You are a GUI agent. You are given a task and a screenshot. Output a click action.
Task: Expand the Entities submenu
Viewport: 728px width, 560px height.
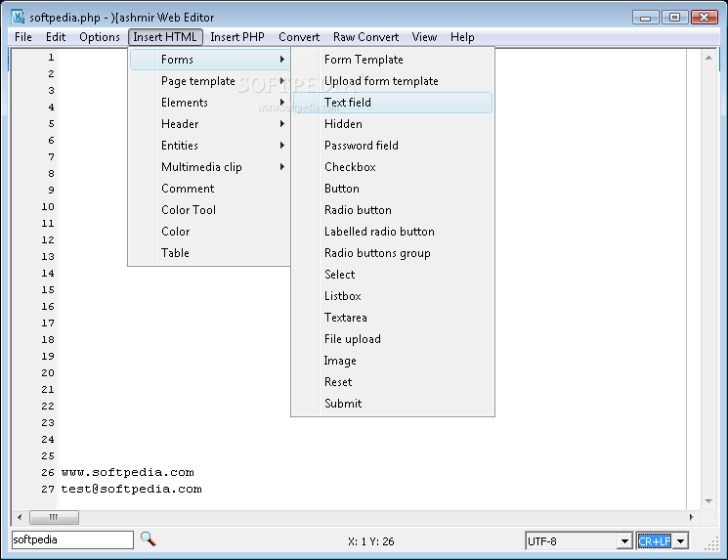click(x=210, y=146)
